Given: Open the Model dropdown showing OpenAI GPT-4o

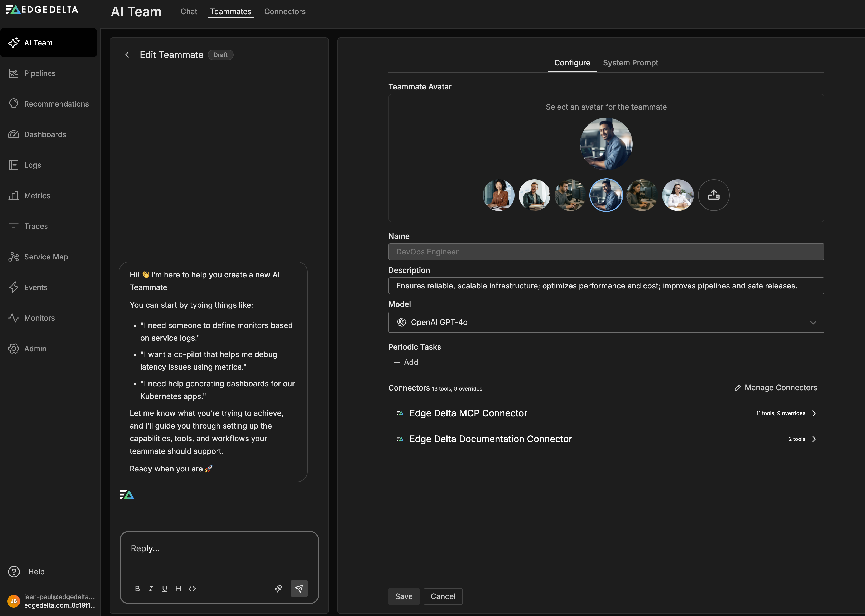Looking at the screenshot, I should click(606, 322).
